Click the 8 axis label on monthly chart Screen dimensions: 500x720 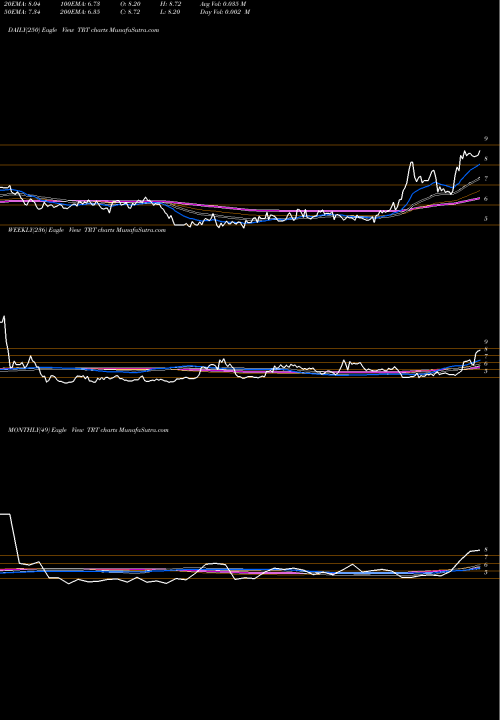tap(486, 549)
